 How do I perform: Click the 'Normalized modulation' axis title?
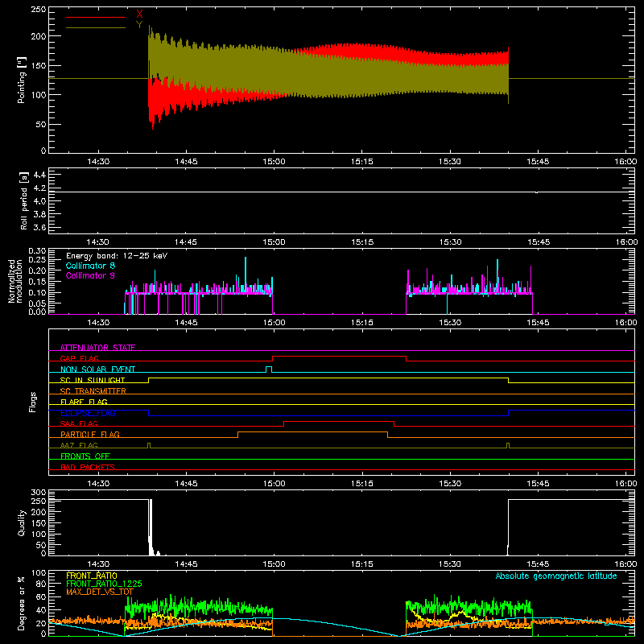[x=15, y=281]
